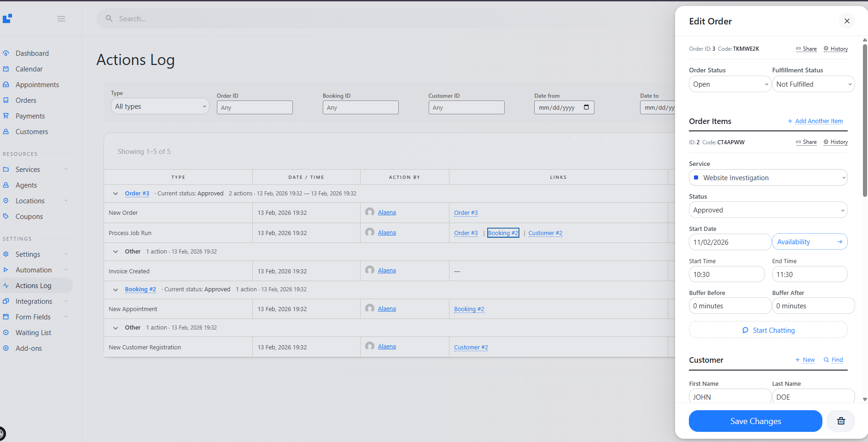The height and width of the screenshot is (442, 868).
Task: Close the Edit Order panel
Action: (x=846, y=21)
